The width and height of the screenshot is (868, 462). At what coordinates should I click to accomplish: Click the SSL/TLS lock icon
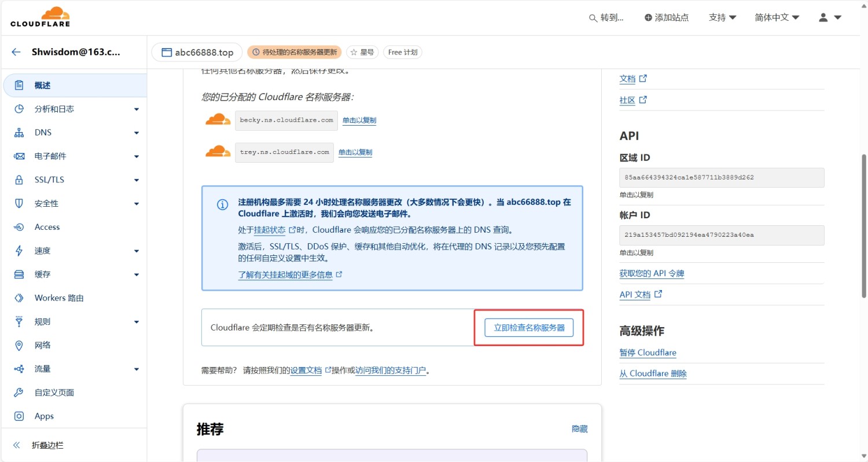tap(19, 180)
